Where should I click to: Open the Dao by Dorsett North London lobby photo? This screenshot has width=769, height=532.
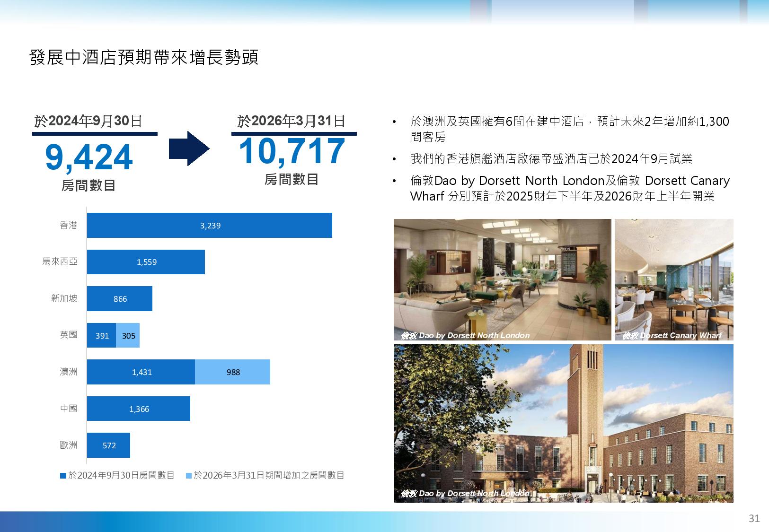[x=503, y=279]
